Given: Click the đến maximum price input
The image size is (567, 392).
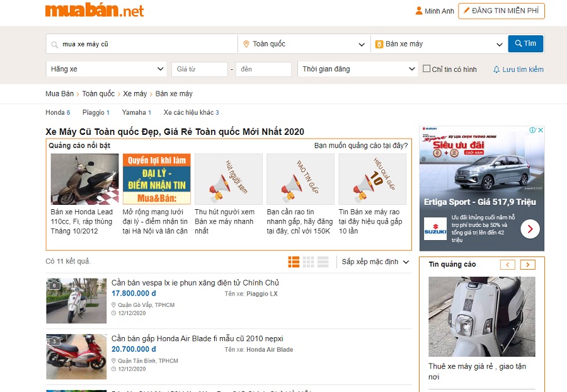Looking at the screenshot, I should (263, 69).
